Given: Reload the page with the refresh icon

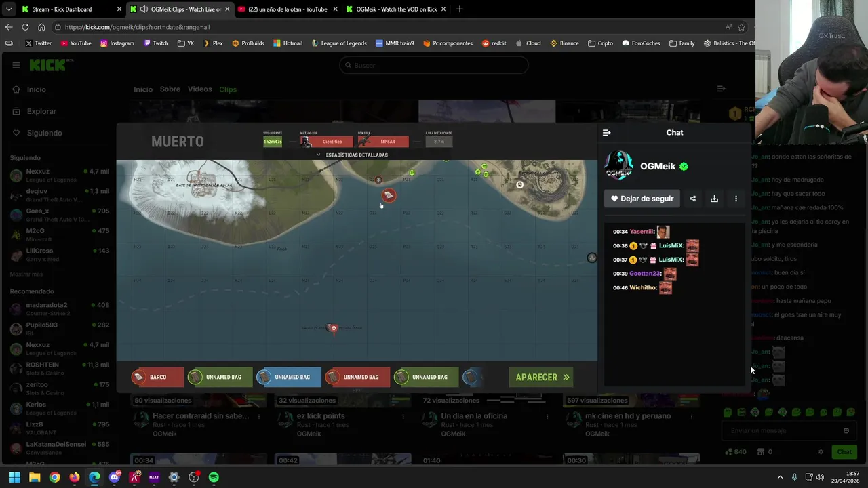Looking at the screenshot, I should click(25, 27).
